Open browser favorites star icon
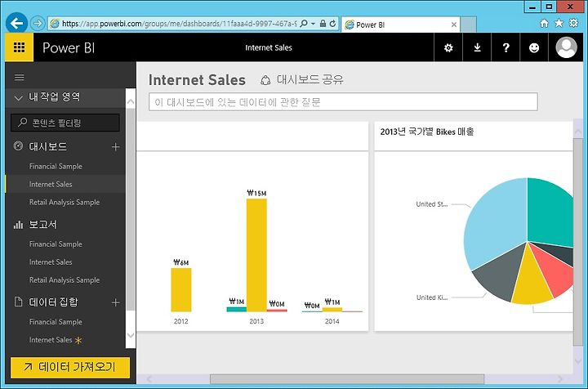Image resolution: width=588 pixels, height=389 pixels. tap(559, 23)
